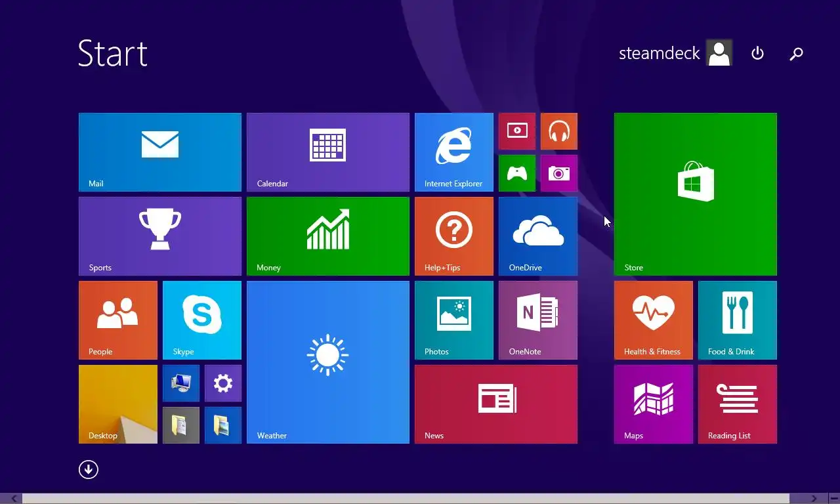Viewport: 840px width, 504px height.
Task: Click the horizontal scrollbar thumb
Action: coord(406,499)
